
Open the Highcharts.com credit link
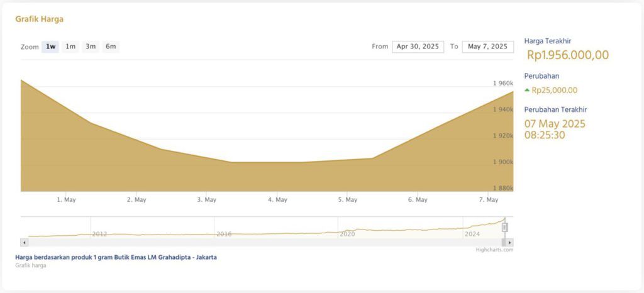[x=494, y=250]
